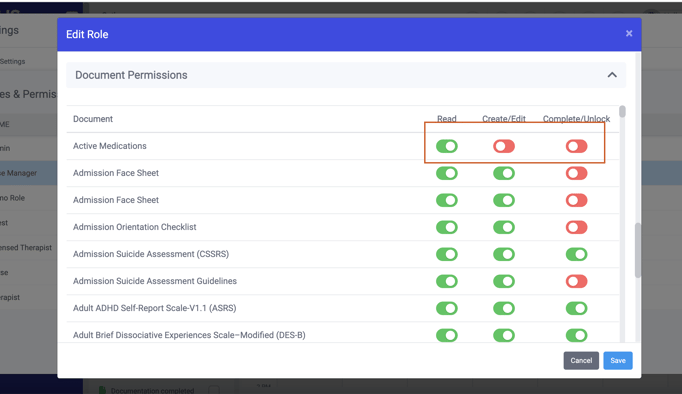
Task: Close the Edit Role dialog
Action: coord(629,33)
